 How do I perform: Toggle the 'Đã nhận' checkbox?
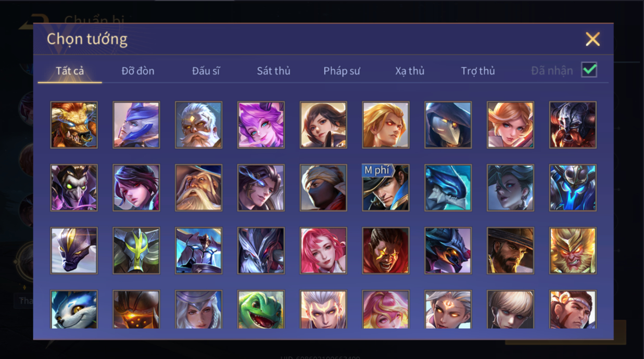589,70
